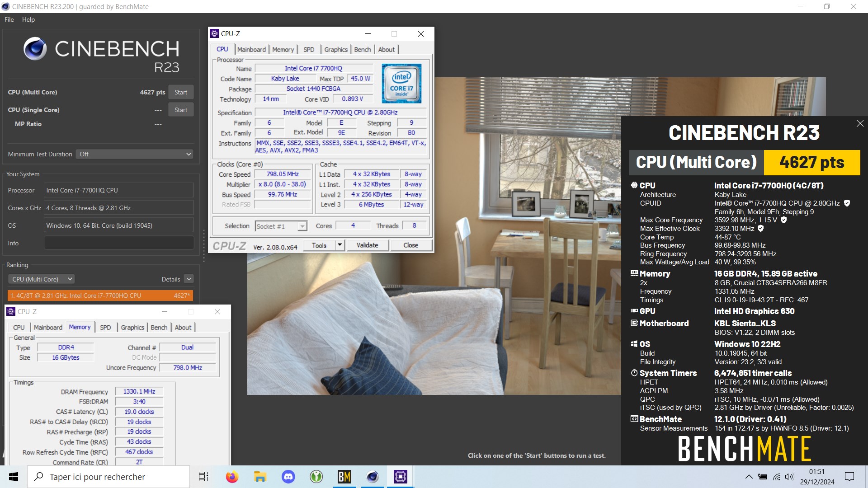Start the CPU Single Core test
The width and height of the screenshot is (868, 488).
pyautogui.click(x=181, y=110)
